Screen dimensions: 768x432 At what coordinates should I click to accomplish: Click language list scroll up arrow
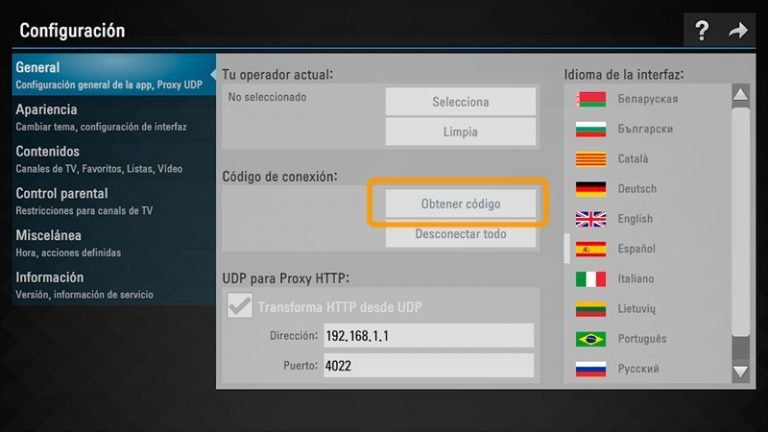tap(741, 95)
